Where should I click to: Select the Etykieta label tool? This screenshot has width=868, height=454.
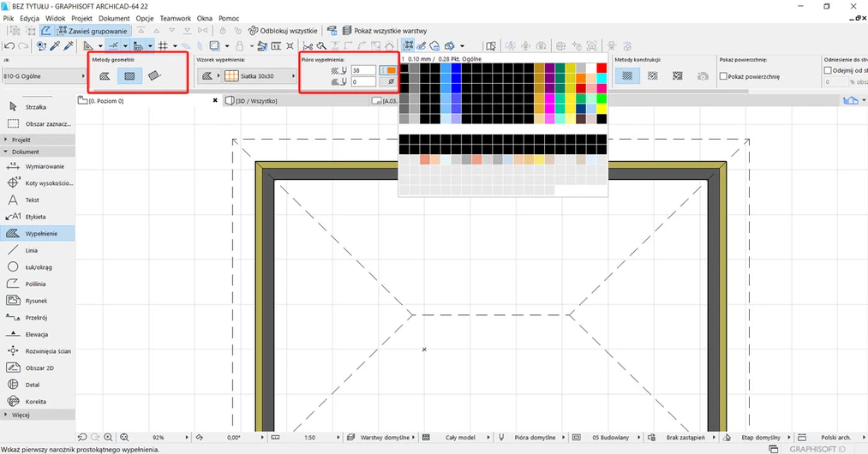[x=38, y=217]
